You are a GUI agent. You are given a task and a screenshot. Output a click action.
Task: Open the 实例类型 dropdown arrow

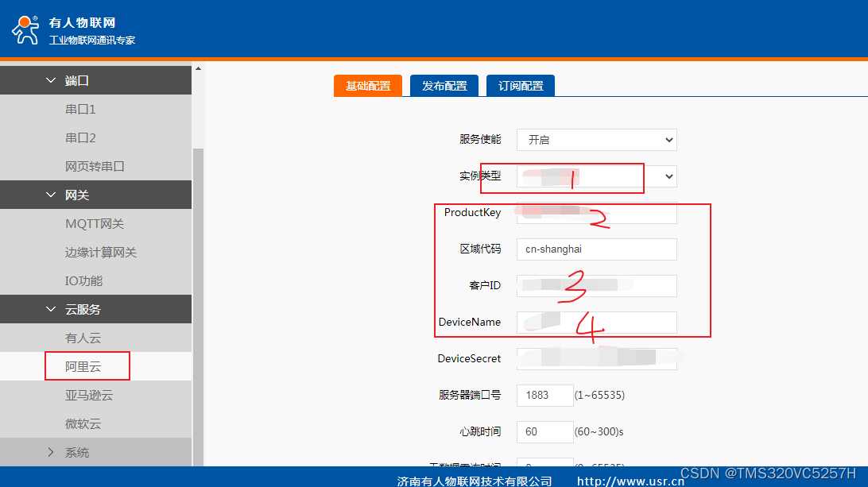point(668,176)
